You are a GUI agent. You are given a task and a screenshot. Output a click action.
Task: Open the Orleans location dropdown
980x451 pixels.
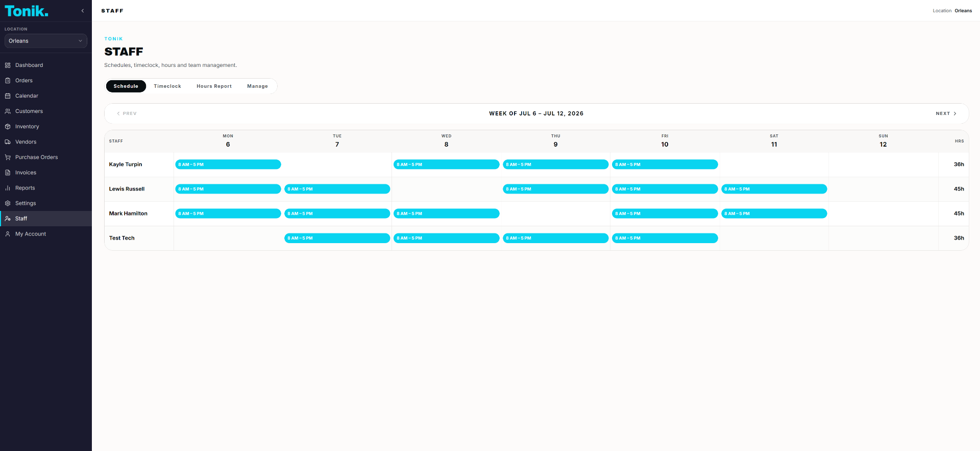tap(46, 41)
